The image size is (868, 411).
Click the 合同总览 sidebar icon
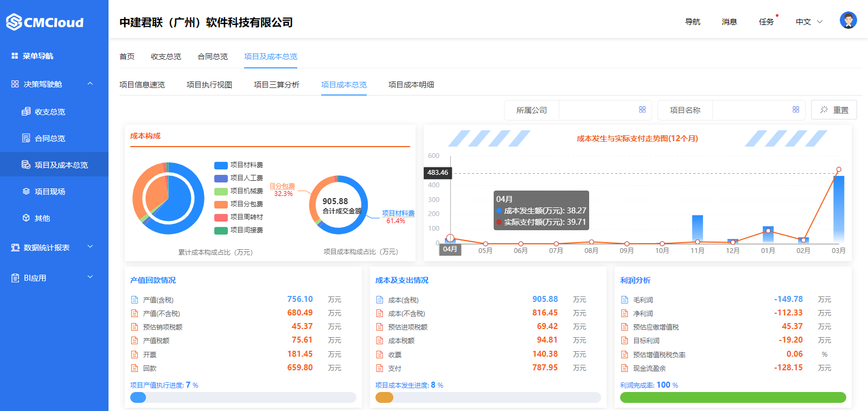[x=26, y=138]
